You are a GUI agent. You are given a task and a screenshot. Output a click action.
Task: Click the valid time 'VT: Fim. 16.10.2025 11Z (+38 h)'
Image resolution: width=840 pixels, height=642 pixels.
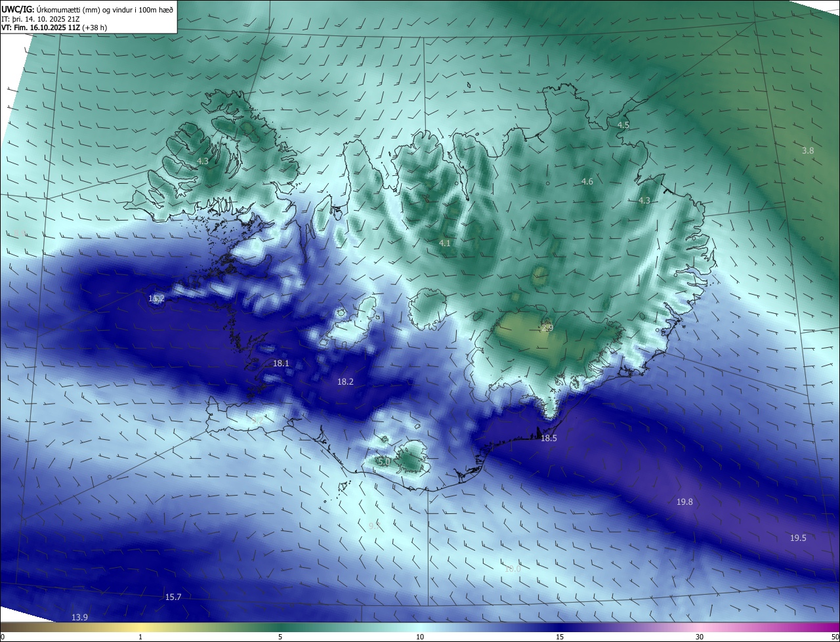(54, 28)
